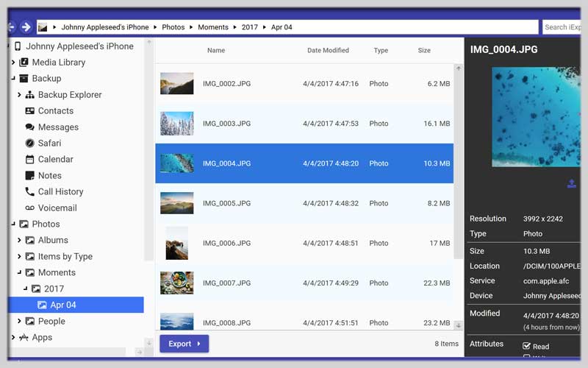
Task: Click the 2017 folder picture icon
Action: pos(36,289)
